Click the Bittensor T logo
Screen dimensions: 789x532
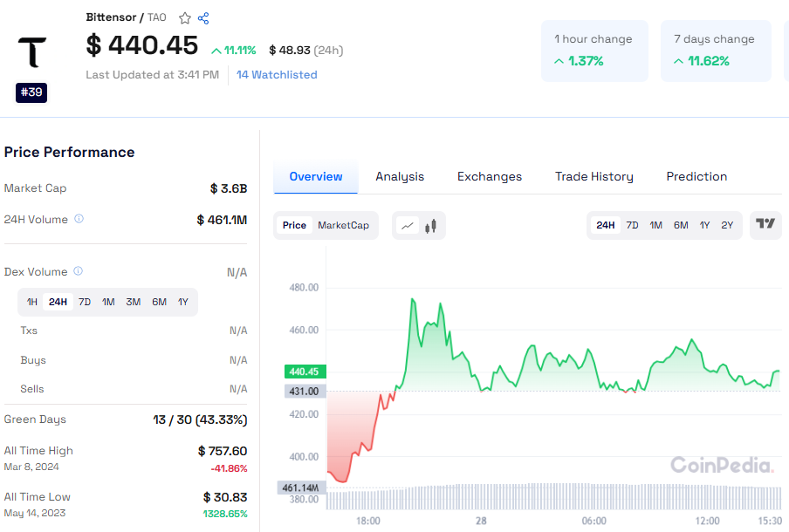[31, 52]
